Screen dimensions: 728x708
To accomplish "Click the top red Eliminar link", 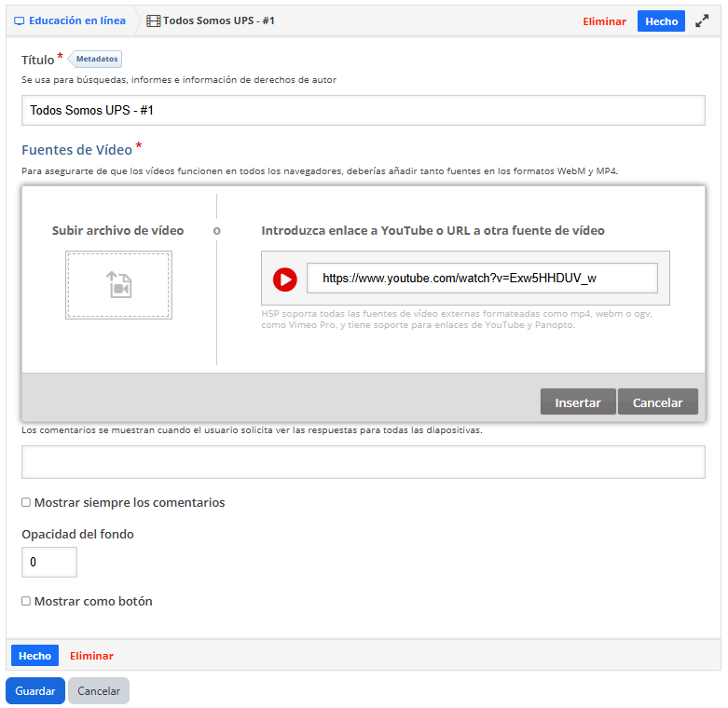I will click(604, 21).
